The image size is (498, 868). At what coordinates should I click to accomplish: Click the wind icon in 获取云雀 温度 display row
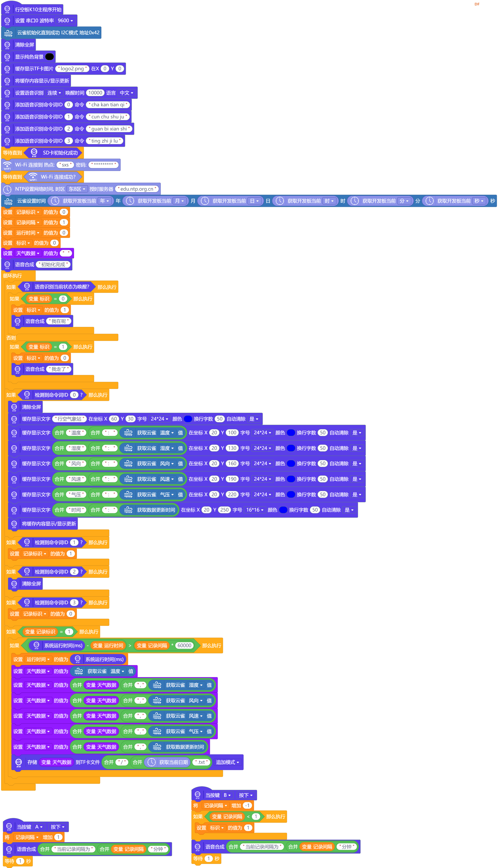click(128, 433)
